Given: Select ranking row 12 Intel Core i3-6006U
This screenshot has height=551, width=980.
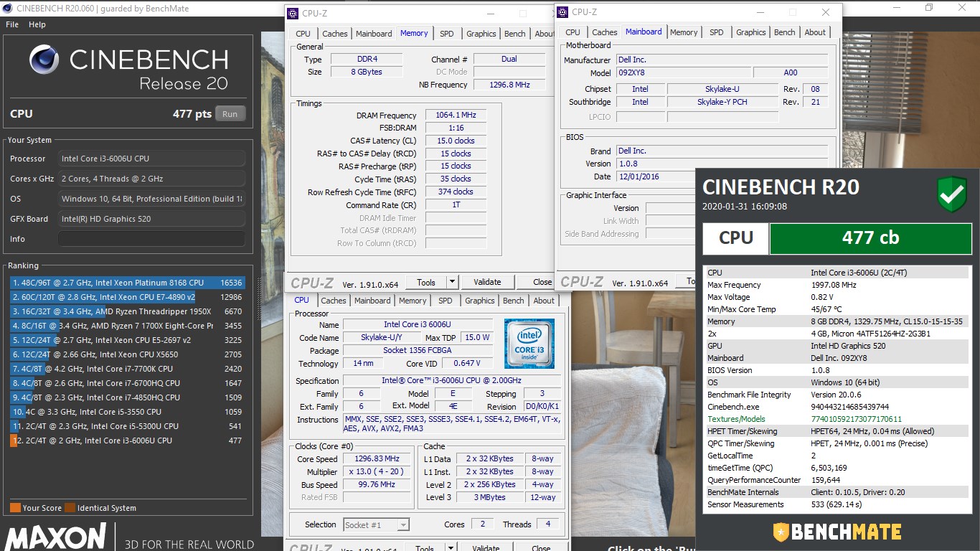Looking at the screenshot, I should 127,441.
